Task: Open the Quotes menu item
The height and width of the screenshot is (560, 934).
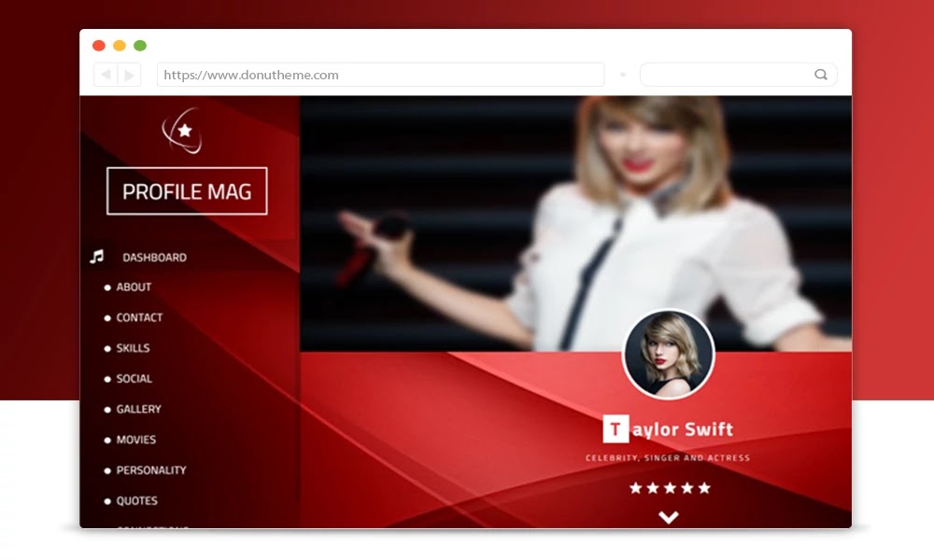Action: 137,500
